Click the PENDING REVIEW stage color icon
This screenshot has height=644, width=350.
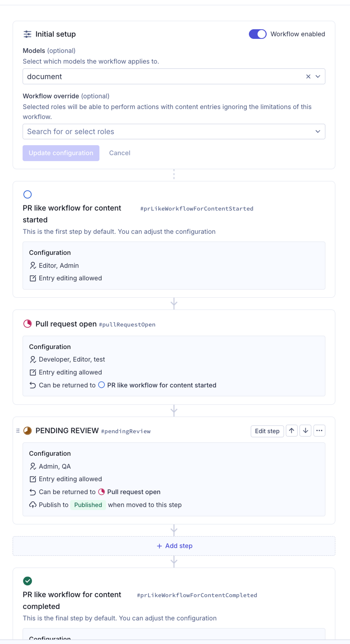point(28,431)
